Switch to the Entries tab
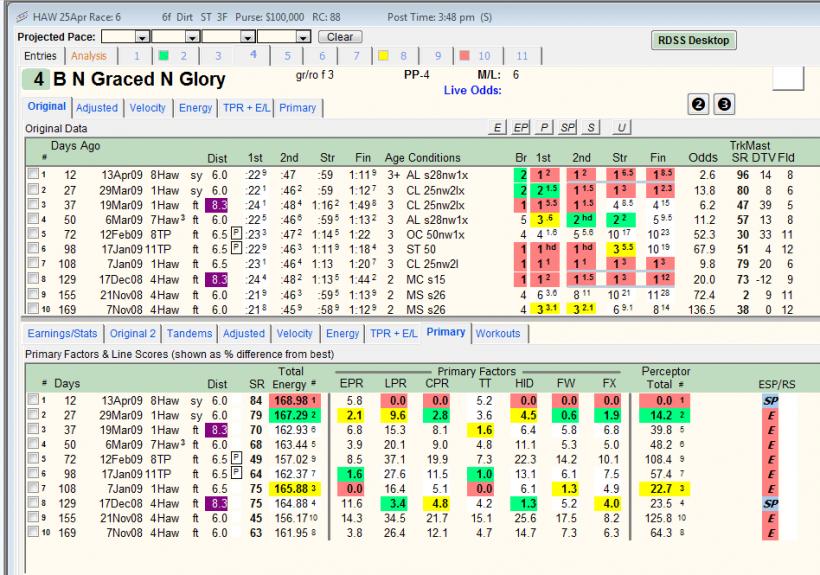The width and height of the screenshot is (820, 575). (40, 56)
